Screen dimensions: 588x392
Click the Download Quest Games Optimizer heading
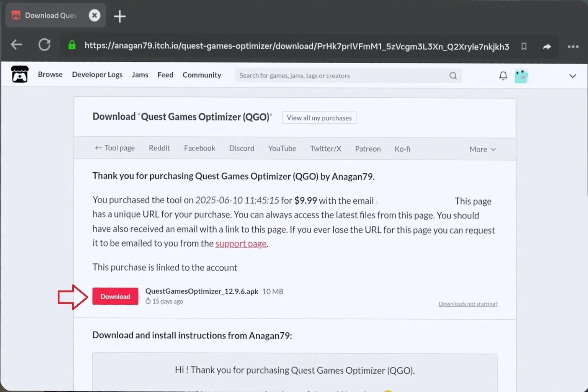click(182, 117)
